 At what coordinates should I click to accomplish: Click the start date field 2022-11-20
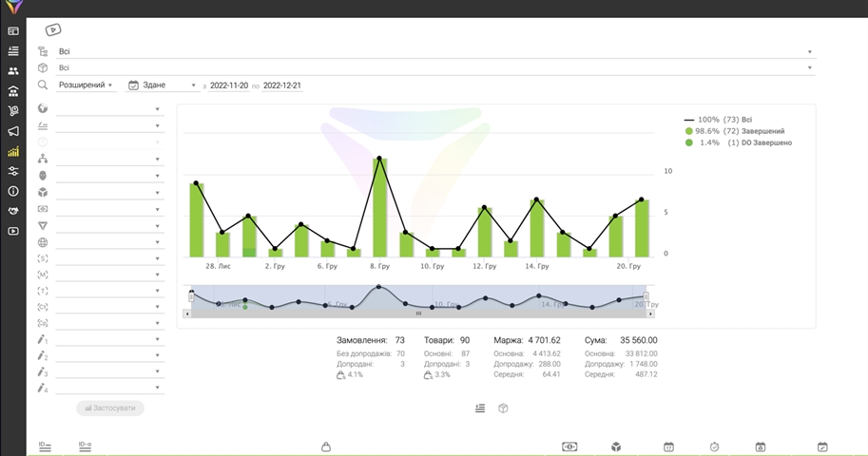click(229, 85)
